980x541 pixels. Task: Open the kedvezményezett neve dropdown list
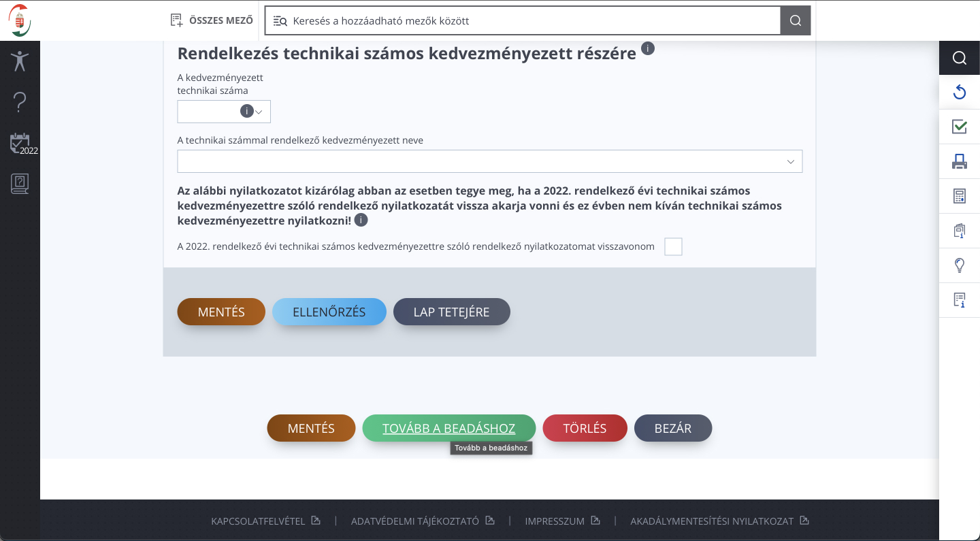pyautogui.click(x=790, y=161)
